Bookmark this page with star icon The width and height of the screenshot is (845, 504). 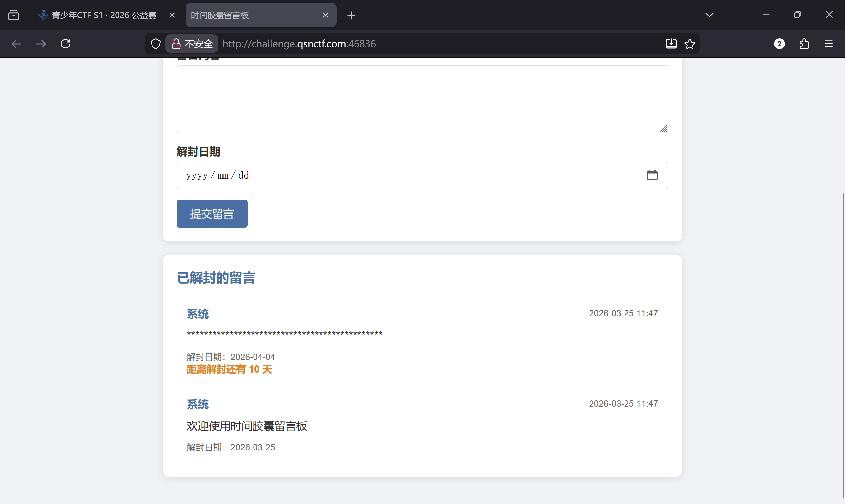[690, 44]
